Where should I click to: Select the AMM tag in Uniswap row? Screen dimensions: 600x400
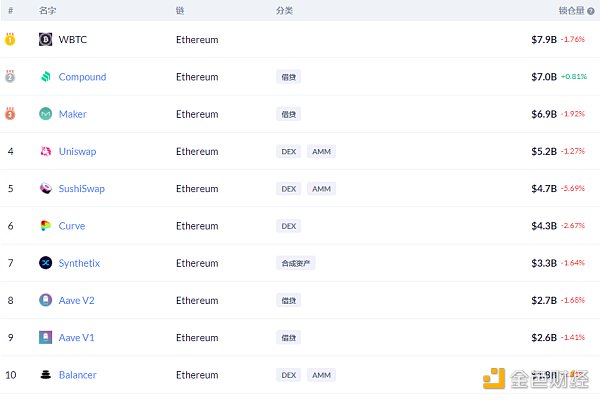(x=321, y=152)
